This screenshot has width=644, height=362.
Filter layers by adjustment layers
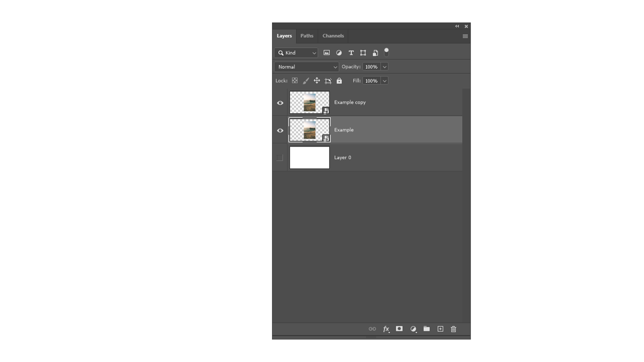(x=339, y=53)
